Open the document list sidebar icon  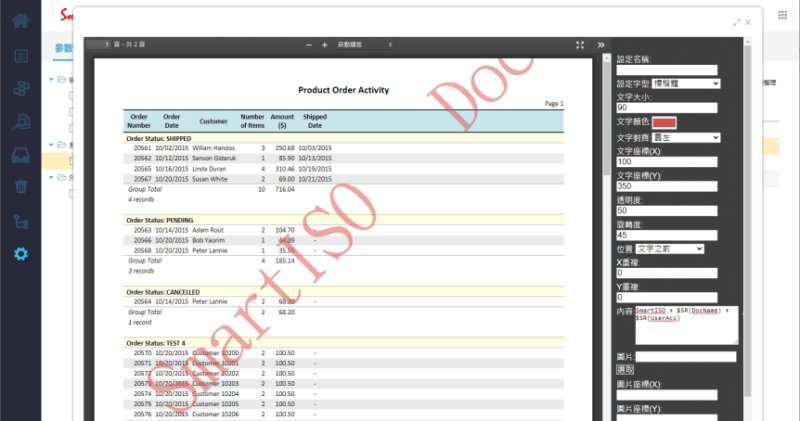pos(21,56)
